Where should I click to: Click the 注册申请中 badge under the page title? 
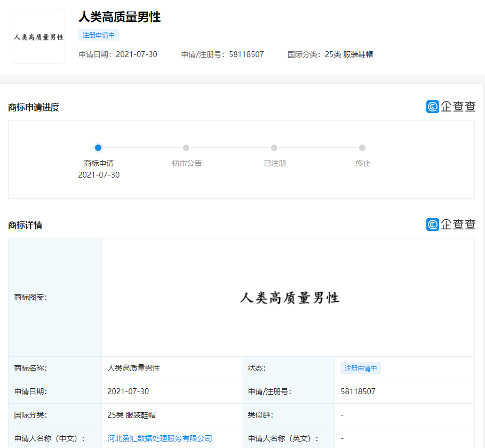(x=99, y=35)
